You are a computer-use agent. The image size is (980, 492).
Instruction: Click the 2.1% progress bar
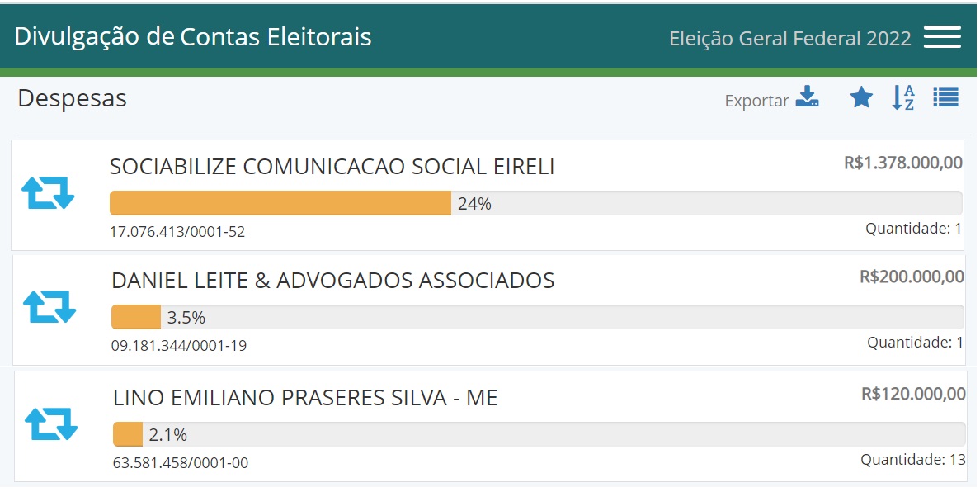tap(539, 434)
